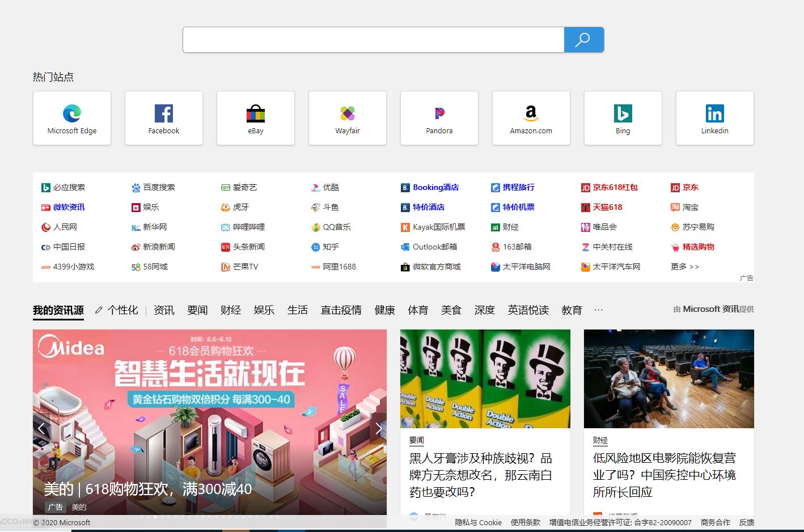
Task: Open 中关村在线 link
Action: coord(607,247)
